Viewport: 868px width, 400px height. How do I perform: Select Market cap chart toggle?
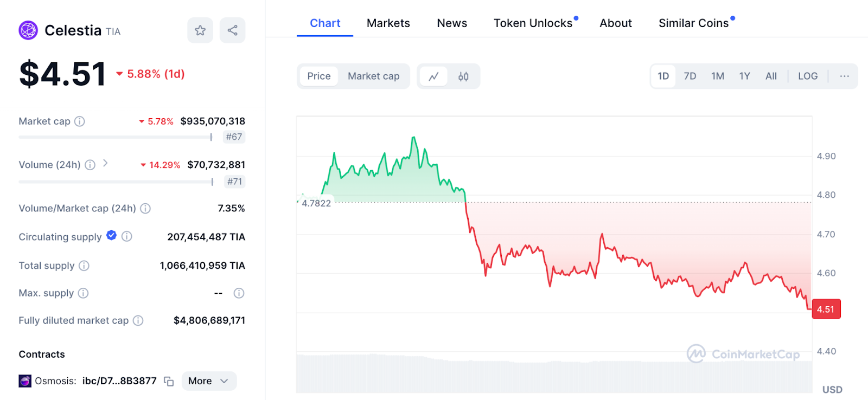click(374, 76)
